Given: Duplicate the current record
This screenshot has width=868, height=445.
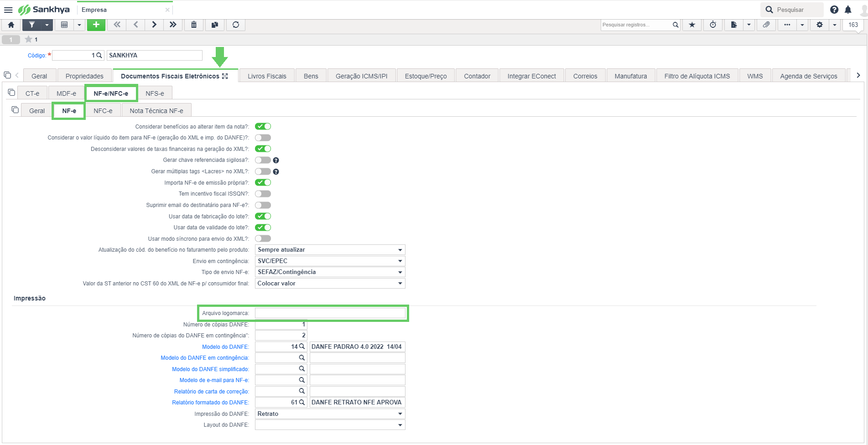Looking at the screenshot, I should (215, 25).
